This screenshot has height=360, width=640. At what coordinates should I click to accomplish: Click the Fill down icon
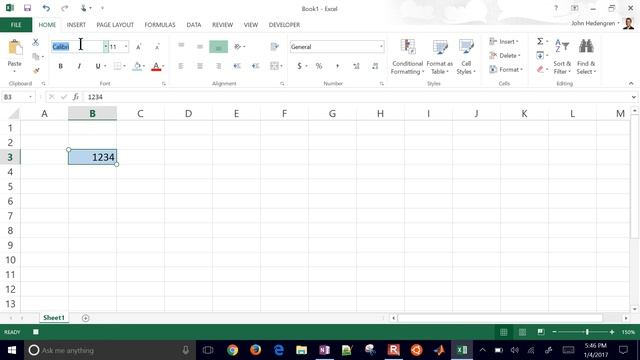[x=540, y=55]
